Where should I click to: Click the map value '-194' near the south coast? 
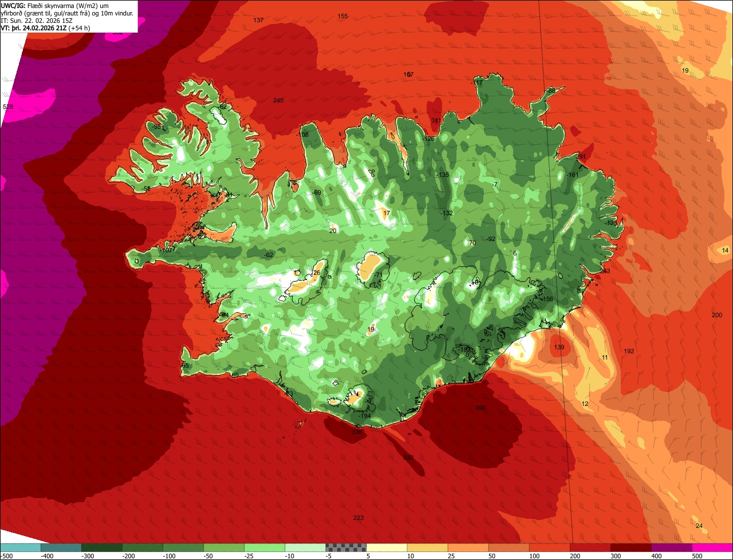[364, 416]
